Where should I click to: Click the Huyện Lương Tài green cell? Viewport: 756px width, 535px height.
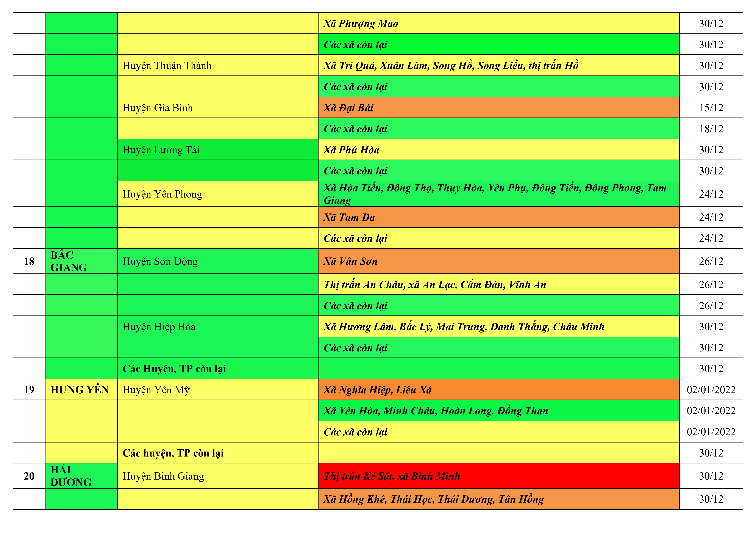point(217,150)
